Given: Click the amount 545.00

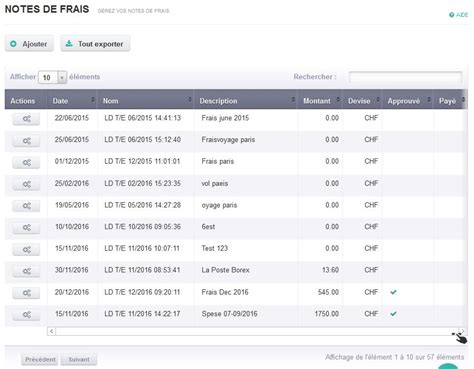Looking at the screenshot, I should point(328,292).
